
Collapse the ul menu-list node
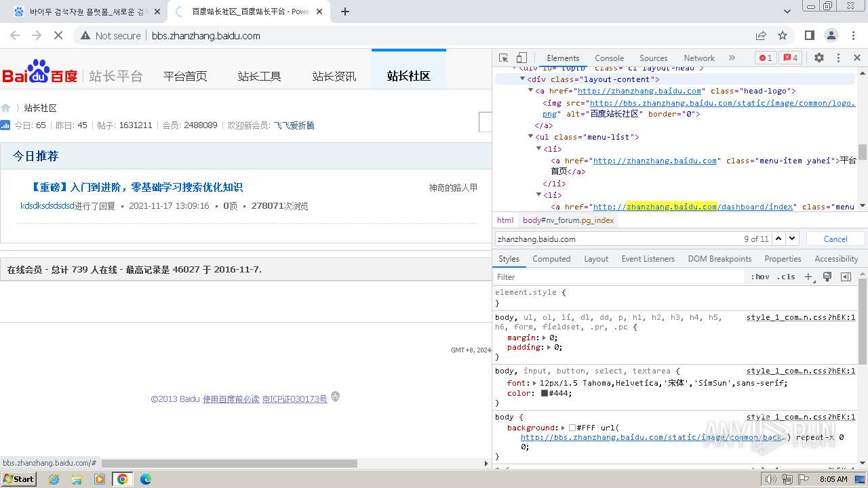point(531,137)
